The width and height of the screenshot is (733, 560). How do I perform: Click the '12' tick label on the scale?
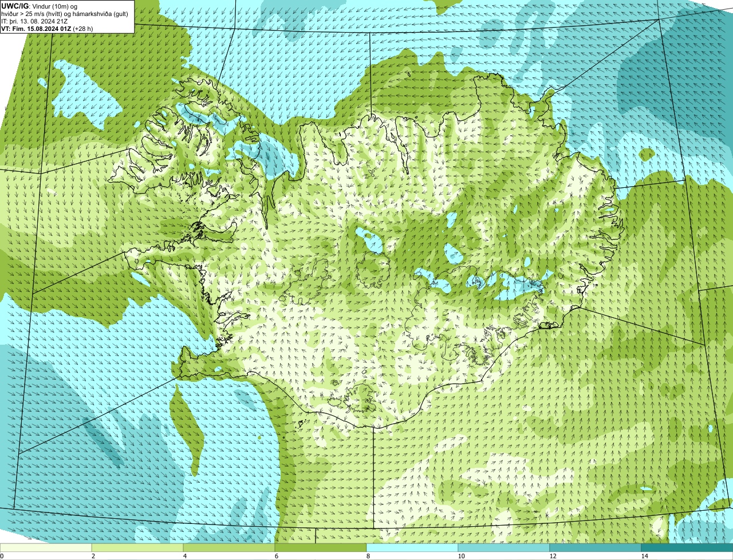click(x=553, y=556)
